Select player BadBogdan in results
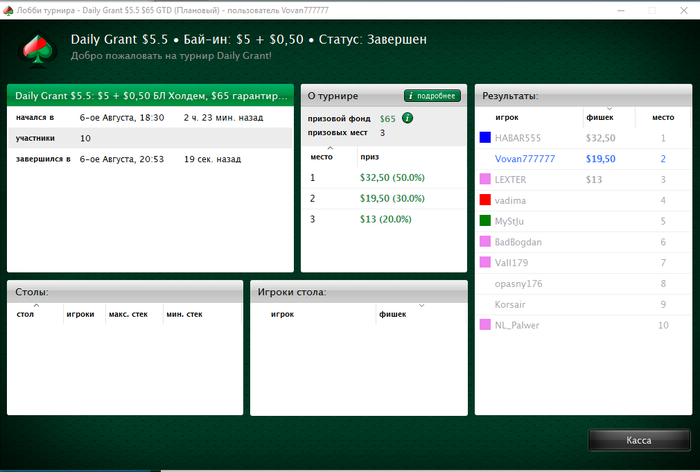The height and width of the screenshot is (472, 700). (583, 242)
